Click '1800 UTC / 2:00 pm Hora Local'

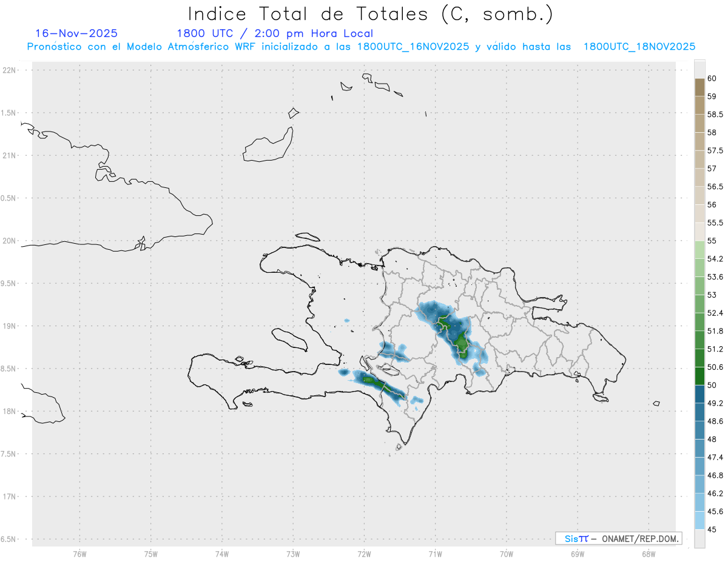click(275, 34)
